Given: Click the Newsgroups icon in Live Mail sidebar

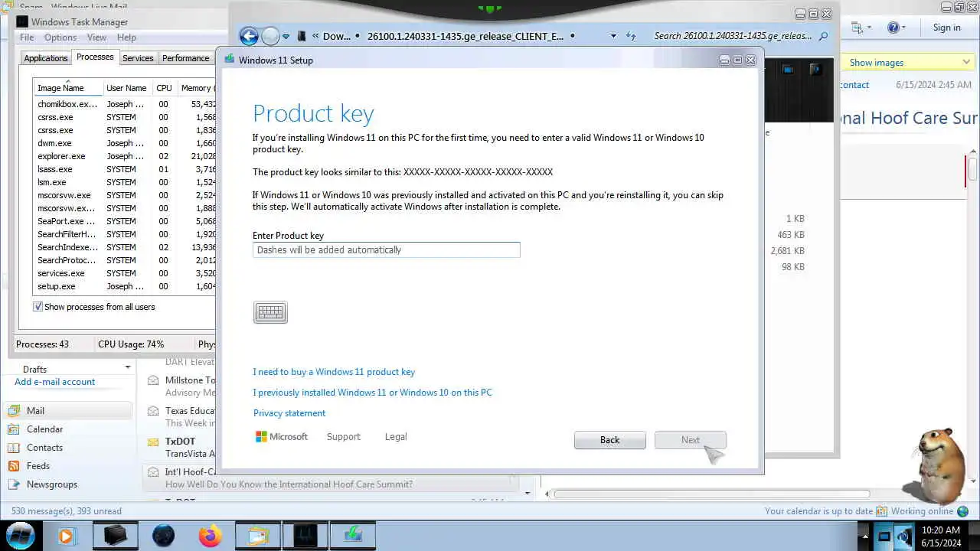Looking at the screenshot, I should pos(14,484).
